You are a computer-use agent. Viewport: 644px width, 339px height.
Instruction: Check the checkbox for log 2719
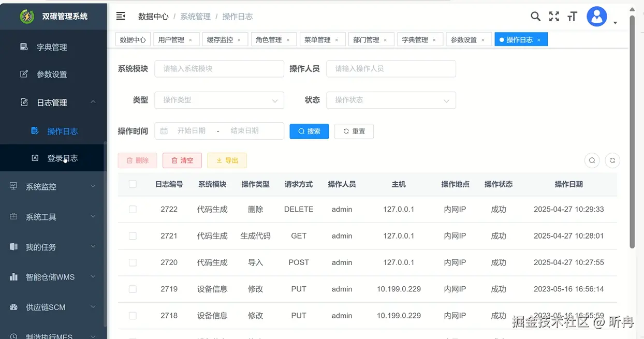133,289
